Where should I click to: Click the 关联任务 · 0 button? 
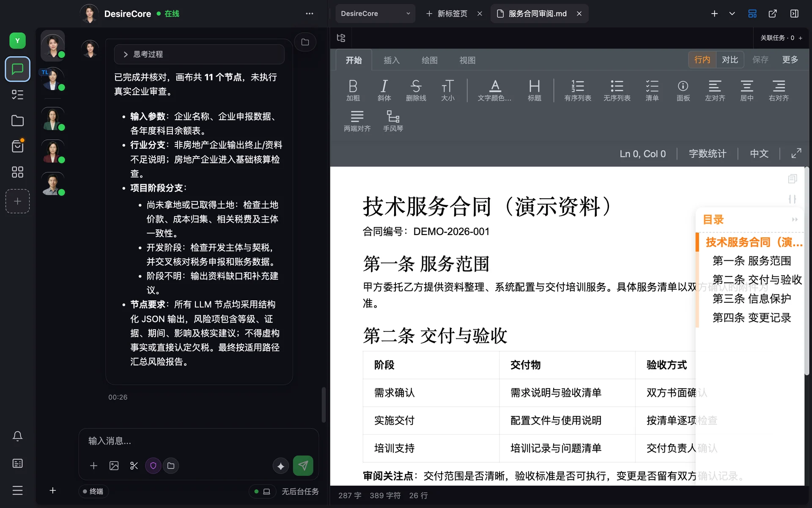point(781,38)
